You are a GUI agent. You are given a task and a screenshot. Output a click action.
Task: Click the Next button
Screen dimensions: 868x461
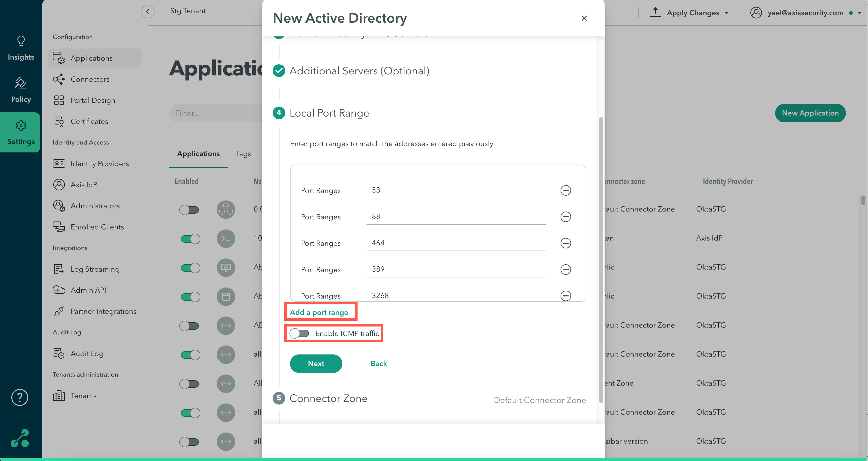click(316, 363)
